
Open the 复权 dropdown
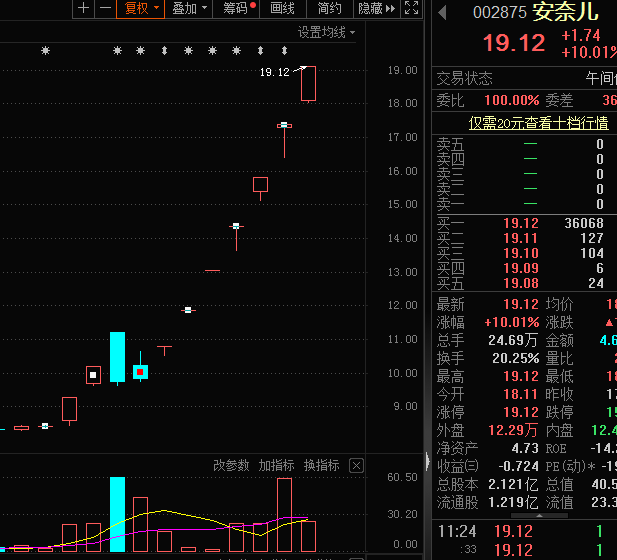140,8
